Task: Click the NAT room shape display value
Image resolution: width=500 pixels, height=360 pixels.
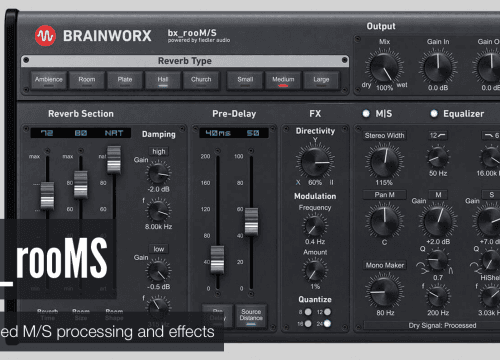Action: 114,133
